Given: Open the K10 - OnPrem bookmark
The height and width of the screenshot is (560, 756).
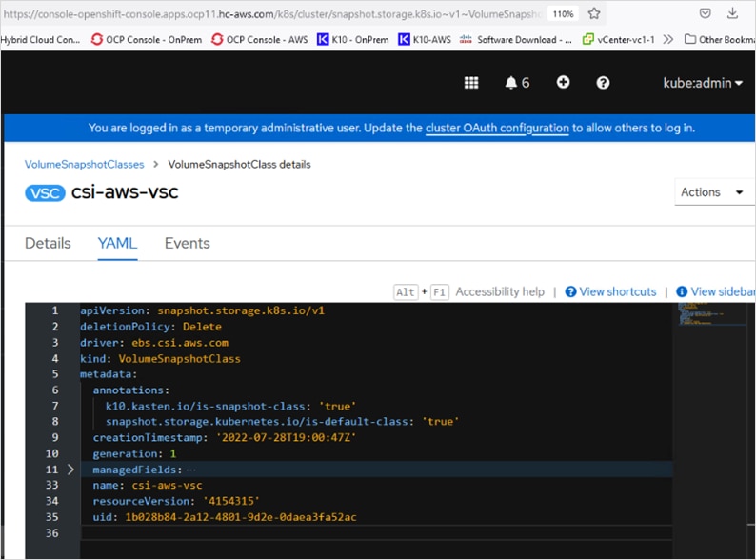Looking at the screenshot, I should pyautogui.click(x=353, y=40).
